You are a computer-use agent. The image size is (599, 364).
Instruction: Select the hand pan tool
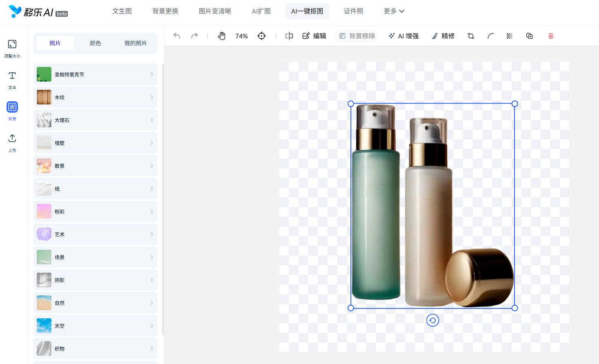pos(222,36)
